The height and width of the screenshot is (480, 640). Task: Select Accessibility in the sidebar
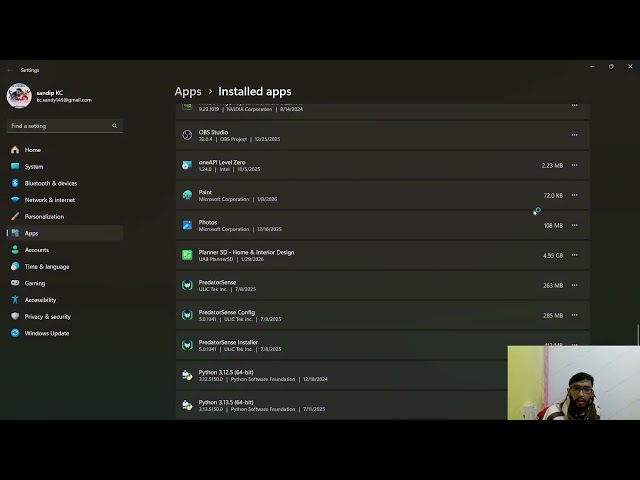click(64, 300)
